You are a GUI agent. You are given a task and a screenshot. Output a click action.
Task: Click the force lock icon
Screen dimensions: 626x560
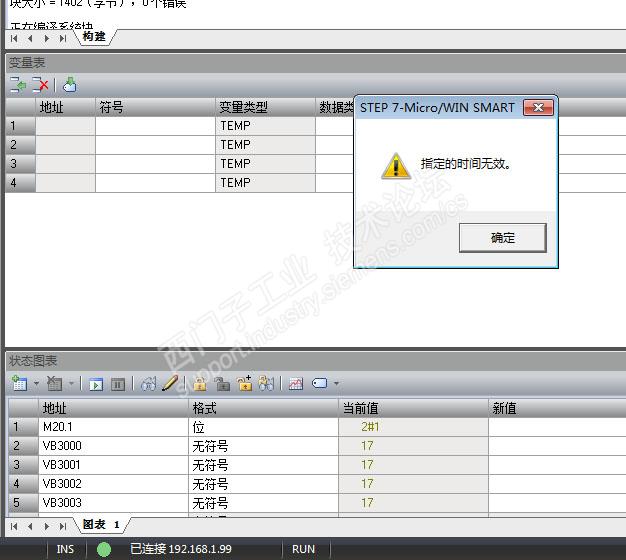tap(200, 384)
